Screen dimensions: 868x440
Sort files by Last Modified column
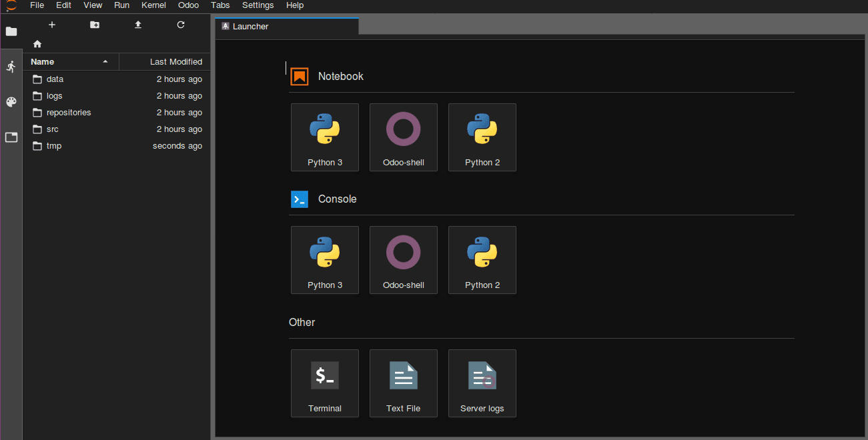[x=165, y=62]
